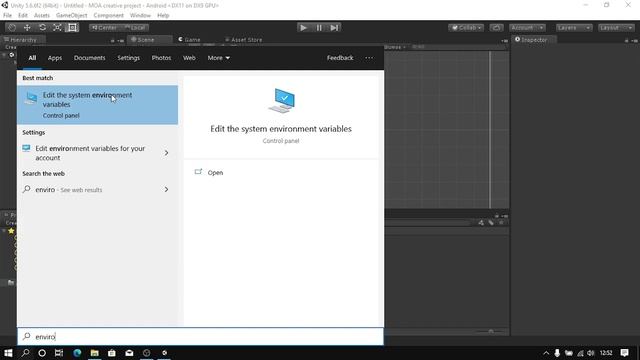
Task: Filter search results by Photos
Action: (161, 58)
